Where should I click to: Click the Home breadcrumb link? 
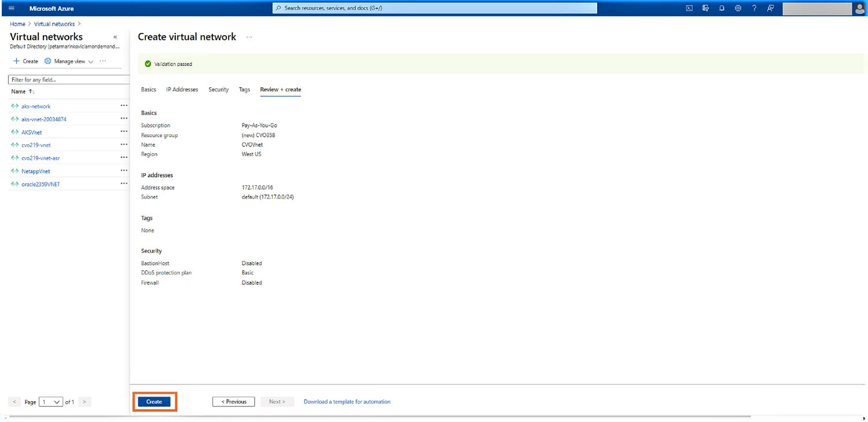(x=17, y=24)
